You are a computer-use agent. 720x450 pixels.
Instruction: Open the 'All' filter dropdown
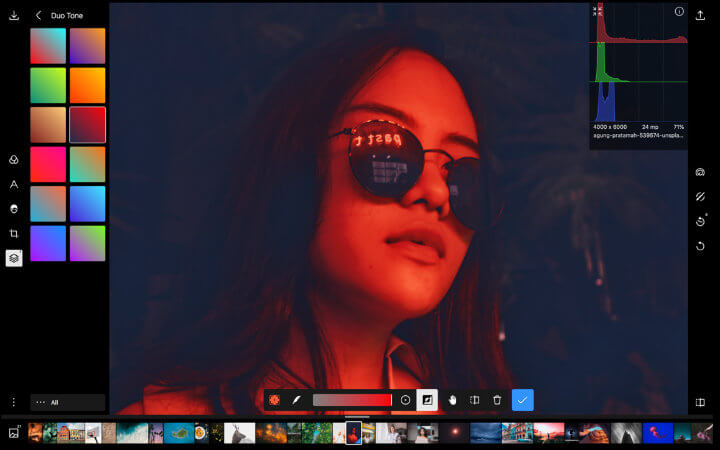(x=68, y=402)
